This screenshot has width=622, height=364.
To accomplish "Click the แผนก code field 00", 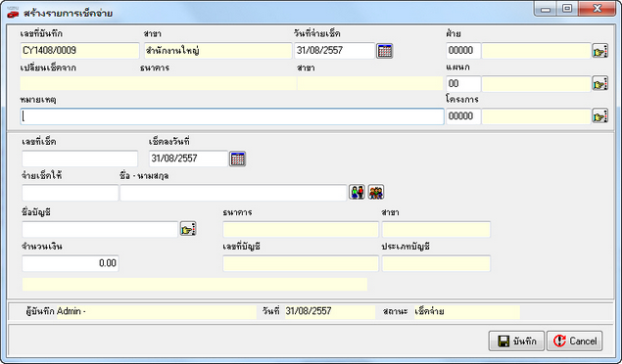I will click(x=463, y=84).
